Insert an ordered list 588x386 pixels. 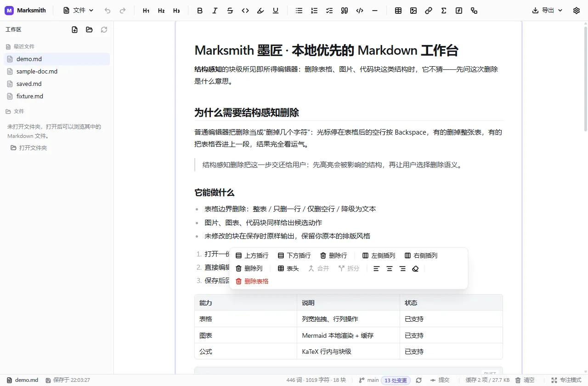click(x=314, y=11)
